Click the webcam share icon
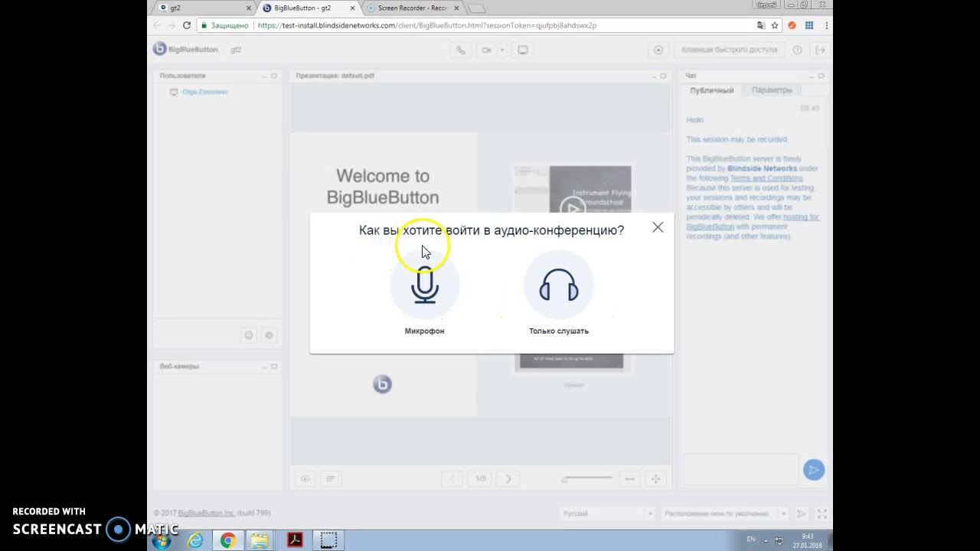Image resolution: width=980 pixels, height=551 pixels. pyautogui.click(x=486, y=50)
